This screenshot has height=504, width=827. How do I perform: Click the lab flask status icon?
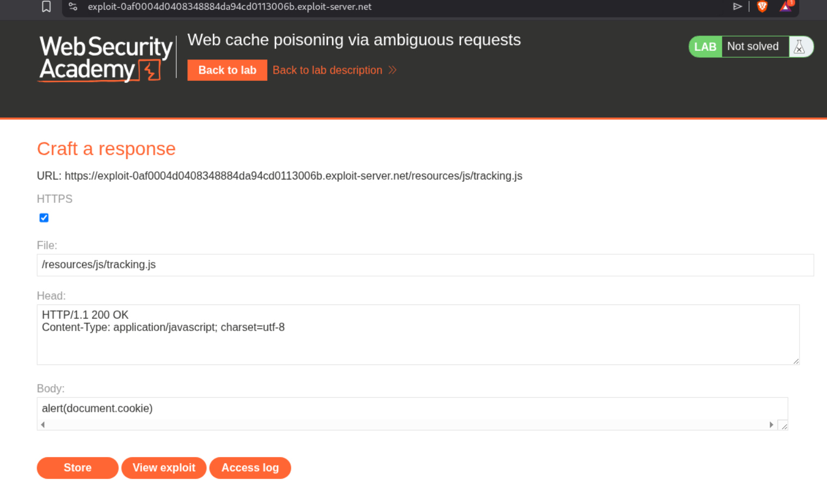point(799,47)
